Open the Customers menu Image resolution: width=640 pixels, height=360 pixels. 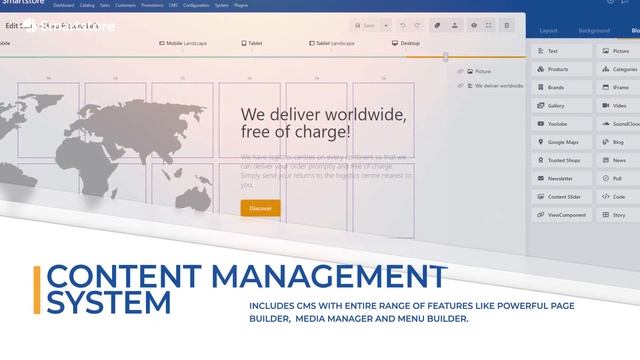coord(125,5)
